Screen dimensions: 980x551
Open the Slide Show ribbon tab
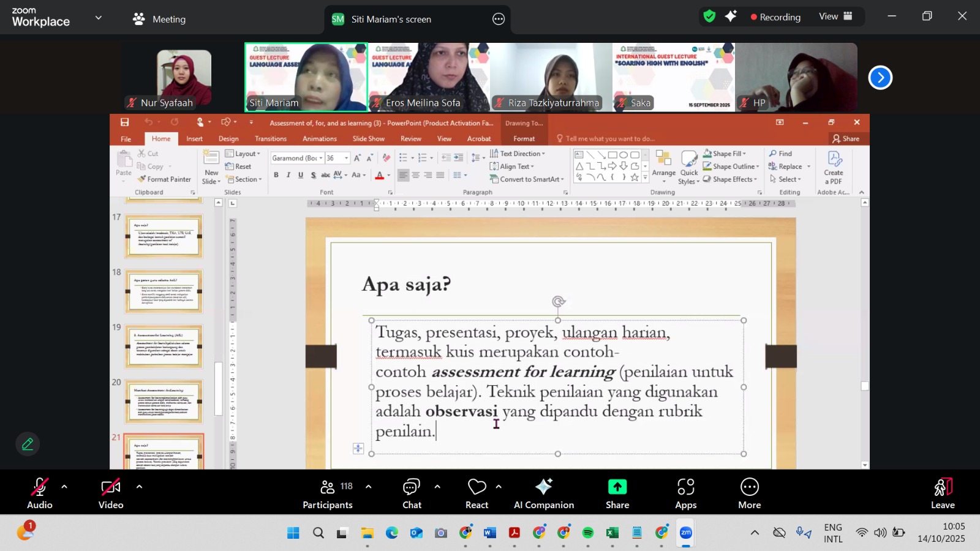[x=368, y=139]
